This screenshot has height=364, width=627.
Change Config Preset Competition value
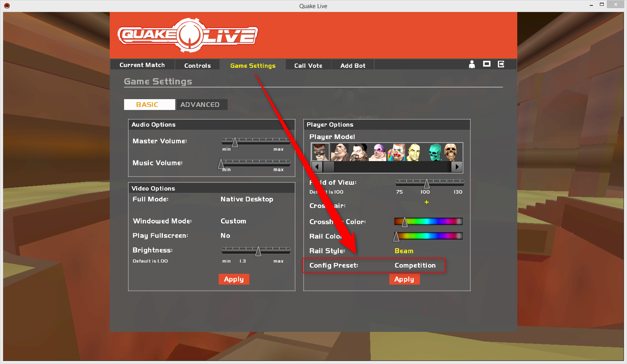415,265
